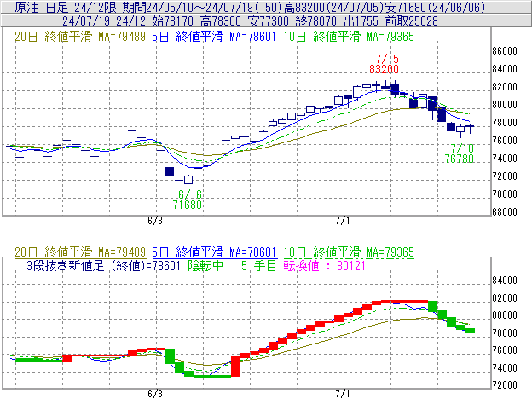
Task: Click the 6/3 date label under upper chart
Action: point(155,221)
